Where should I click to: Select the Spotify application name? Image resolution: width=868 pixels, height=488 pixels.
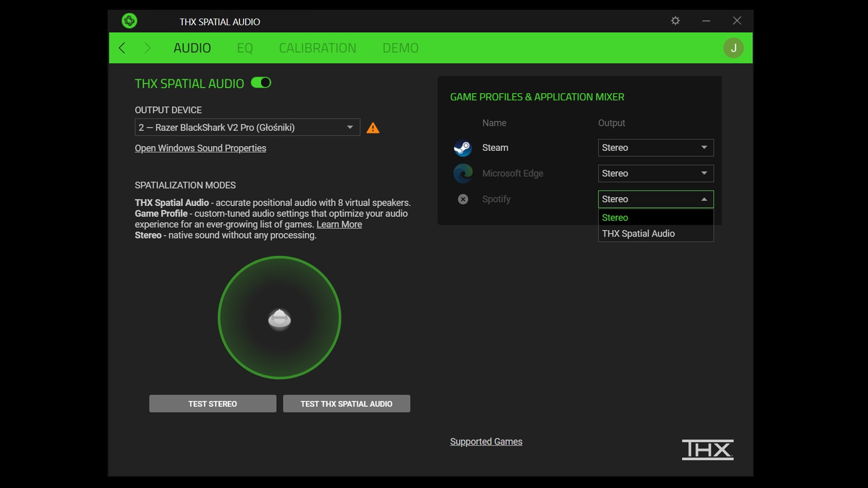pos(496,199)
